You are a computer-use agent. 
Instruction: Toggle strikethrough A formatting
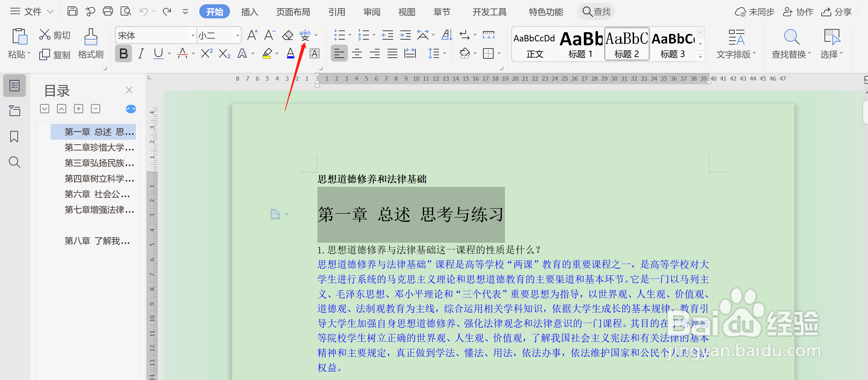coord(183,54)
